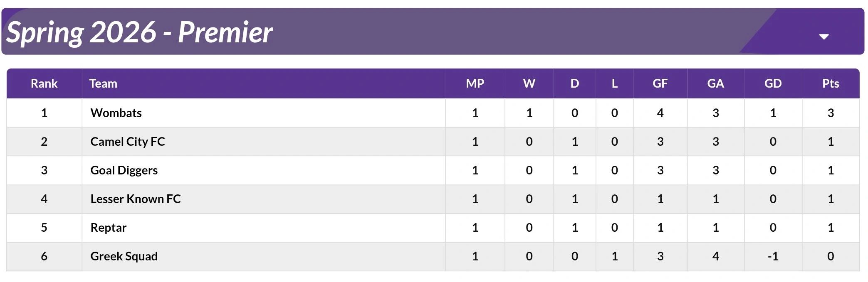Image resolution: width=868 pixels, height=282 pixels.
Task: Sort table by GF column header
Action: click(x=660, y=83)
